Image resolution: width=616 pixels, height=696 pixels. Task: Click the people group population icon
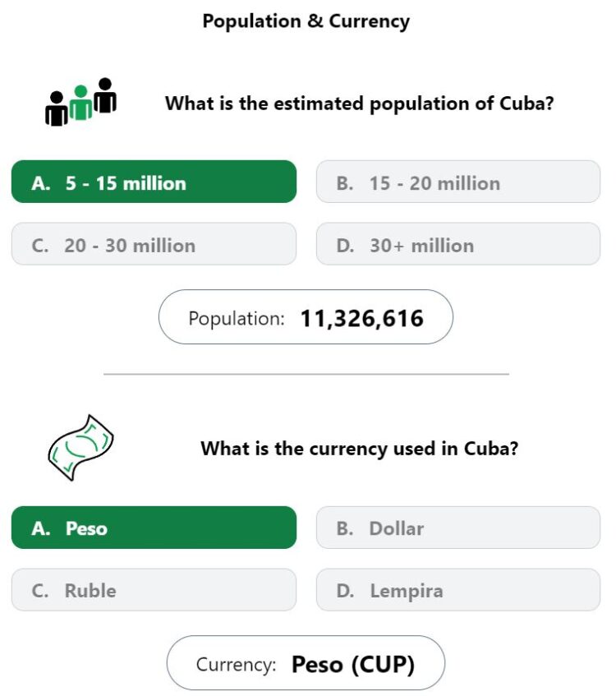(80, 102)
